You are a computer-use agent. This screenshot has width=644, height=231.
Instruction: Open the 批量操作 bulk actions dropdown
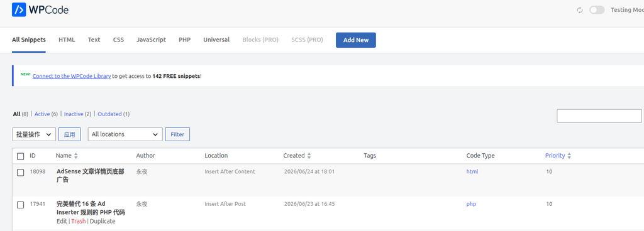click(x=34, y=134)
